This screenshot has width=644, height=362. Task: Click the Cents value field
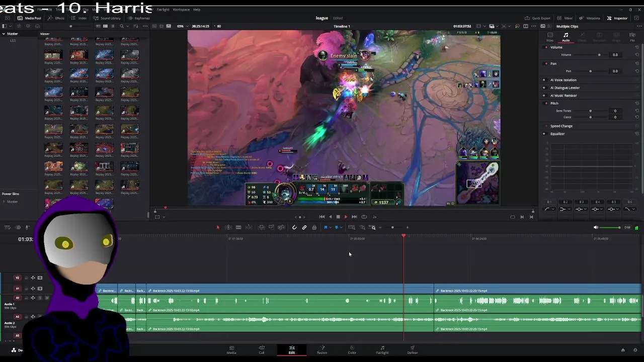[615, 117]
